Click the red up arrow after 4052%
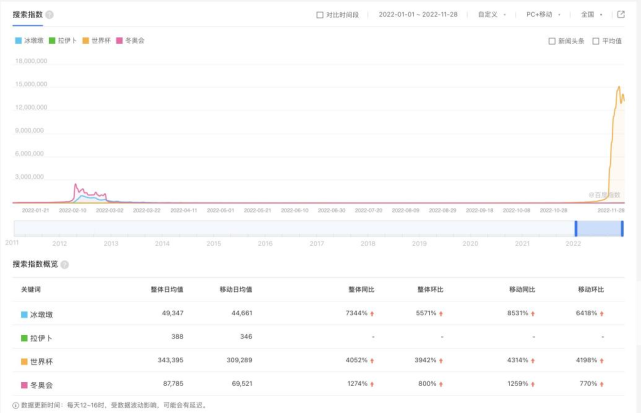This screenshot has height=413, width=641. [x=372, y=361]
